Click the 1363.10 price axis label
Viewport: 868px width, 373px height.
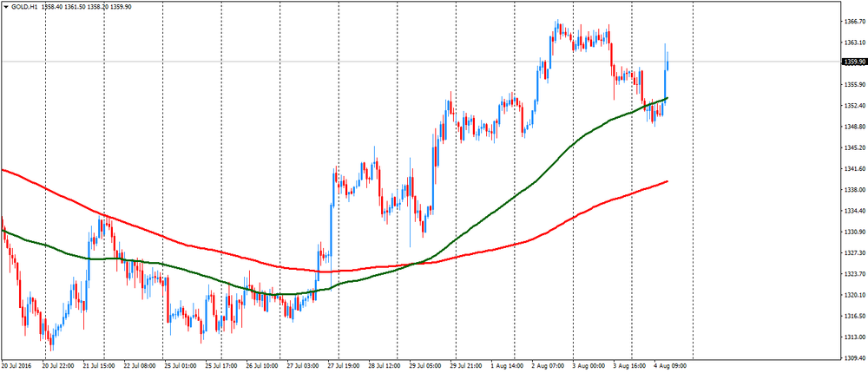(855, 43)
